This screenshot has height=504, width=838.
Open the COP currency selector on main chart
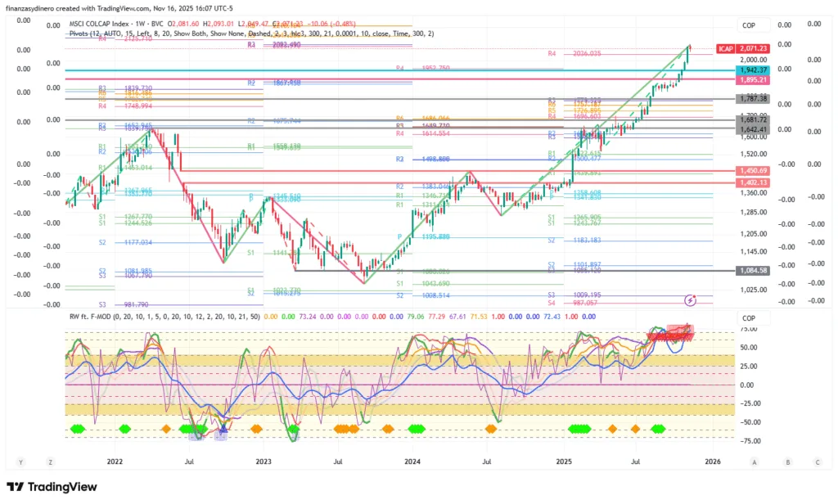(748, 25)
